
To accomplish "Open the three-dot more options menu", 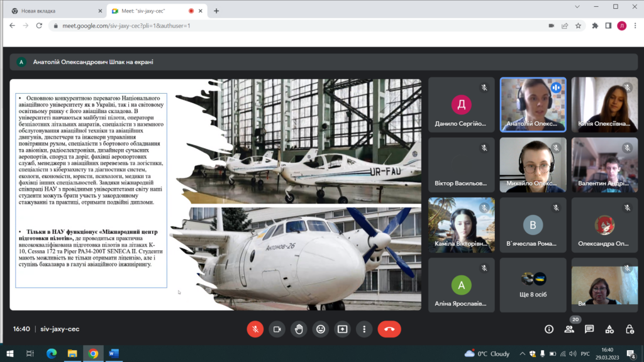I will coord(364,329).
